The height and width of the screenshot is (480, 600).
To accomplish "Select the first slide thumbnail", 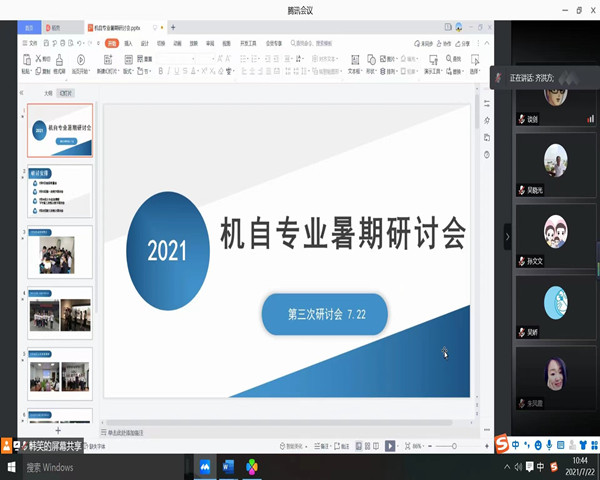I will (60, 131).
